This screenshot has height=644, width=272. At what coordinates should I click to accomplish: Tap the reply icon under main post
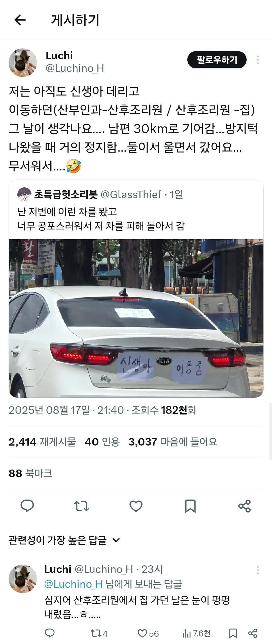(27, 506)
